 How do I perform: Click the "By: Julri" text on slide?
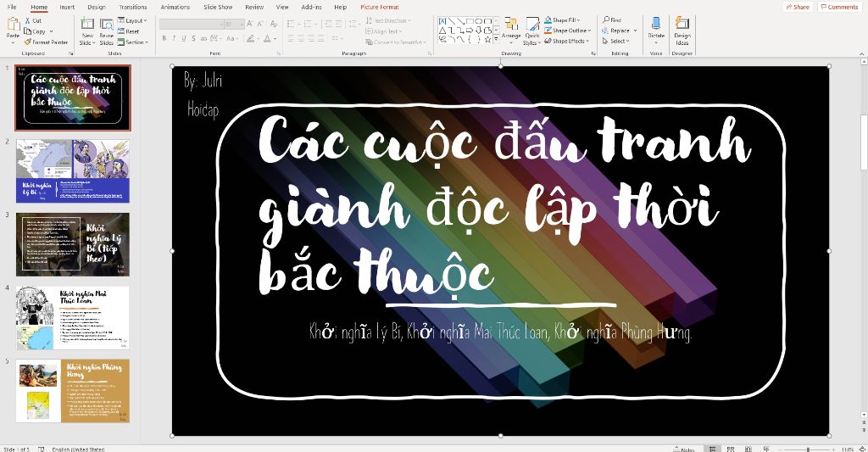[x=203, y=81]
